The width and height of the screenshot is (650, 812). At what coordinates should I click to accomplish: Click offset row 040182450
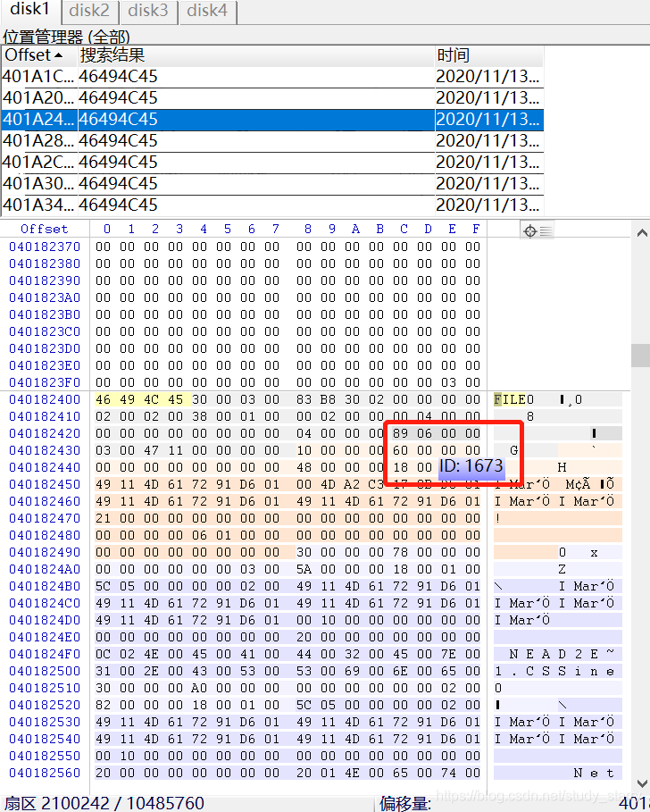[x=45, y=485]
